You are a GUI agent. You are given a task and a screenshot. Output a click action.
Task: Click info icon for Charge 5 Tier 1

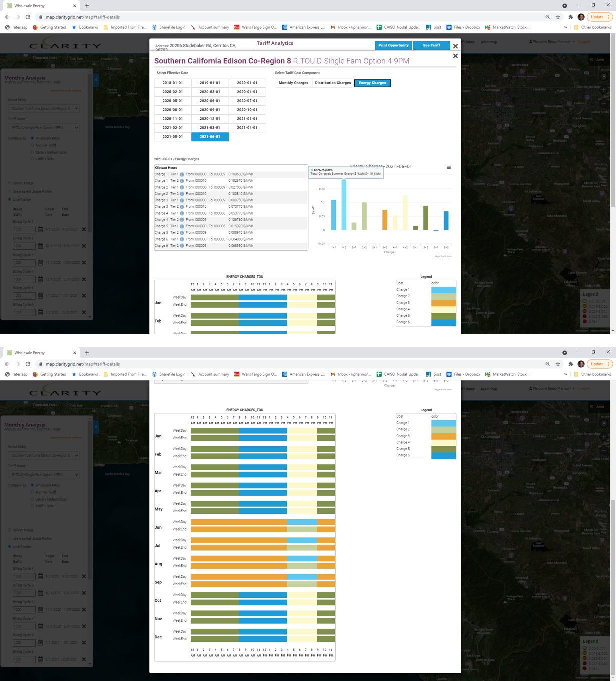pyautogui.click(x=182, y=226)
